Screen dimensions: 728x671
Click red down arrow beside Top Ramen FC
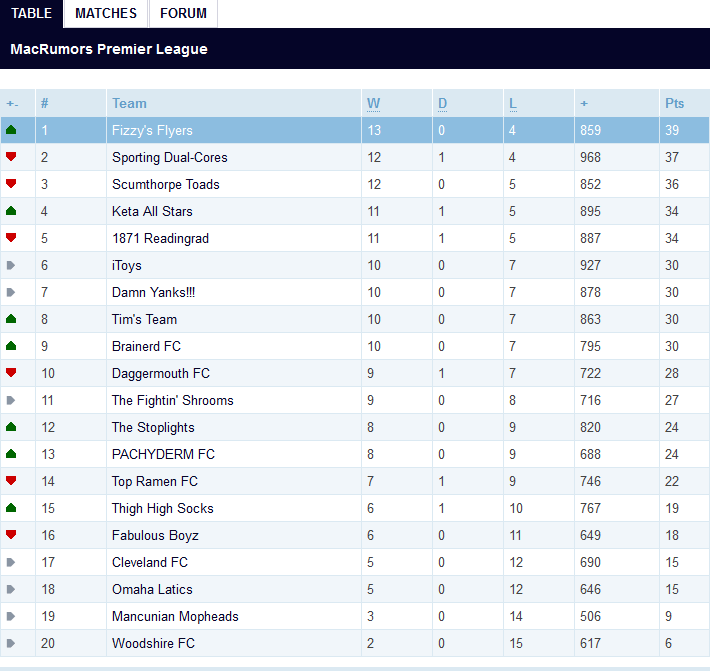[11, 481]
